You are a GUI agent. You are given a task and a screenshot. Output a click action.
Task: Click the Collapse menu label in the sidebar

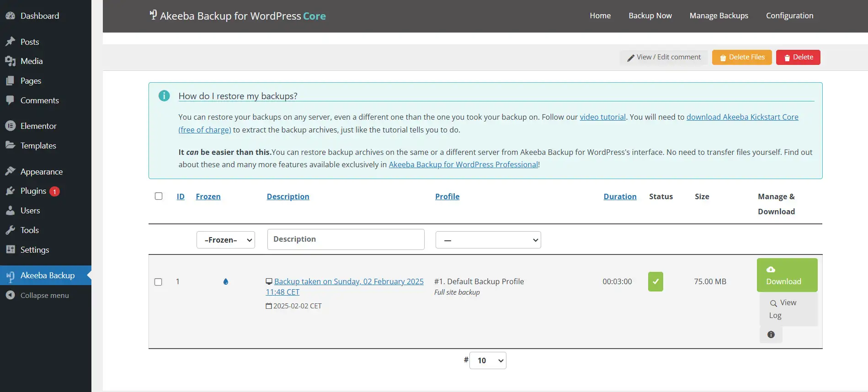point(45,295)
